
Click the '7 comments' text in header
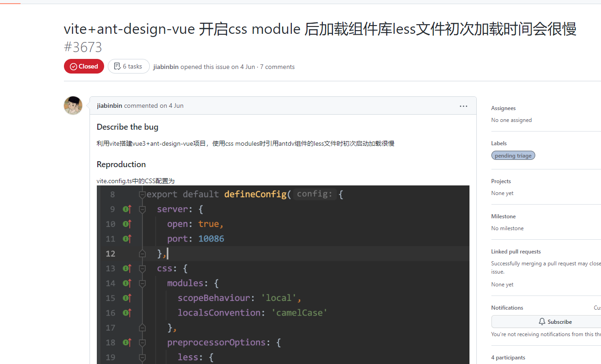pyautogui.click(x=277, y=67)
